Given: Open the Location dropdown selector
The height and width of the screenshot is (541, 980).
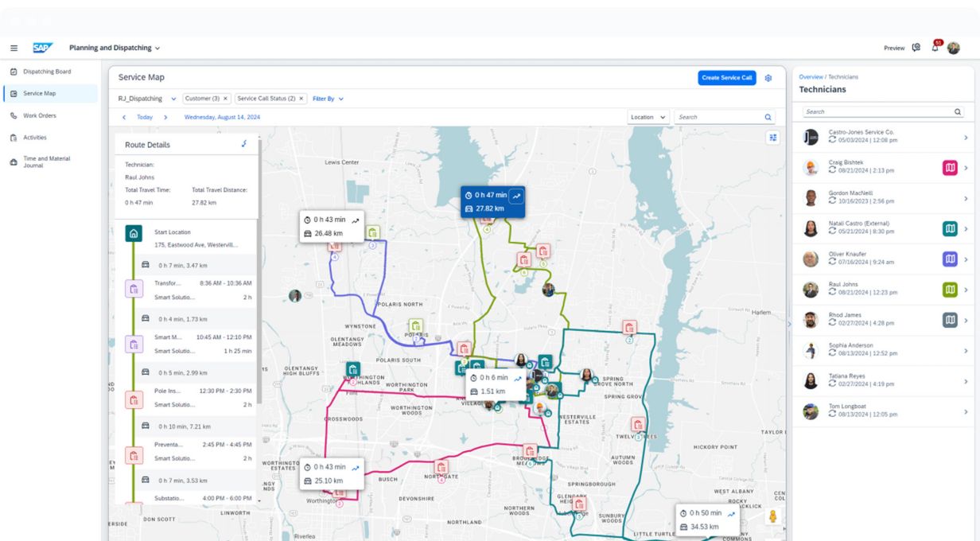Looking at the screenshot, I should point(647,117).
